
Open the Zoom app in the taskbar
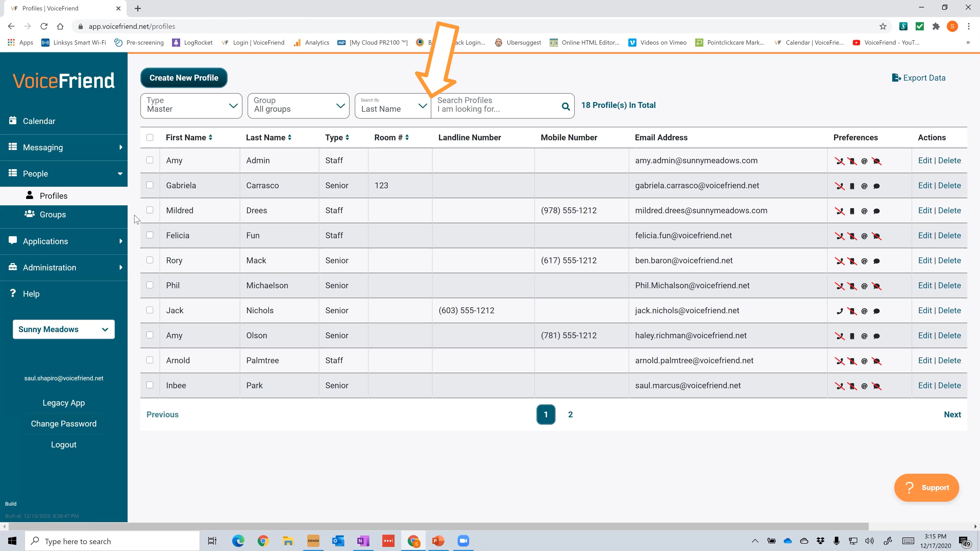(x=463, y=541)
